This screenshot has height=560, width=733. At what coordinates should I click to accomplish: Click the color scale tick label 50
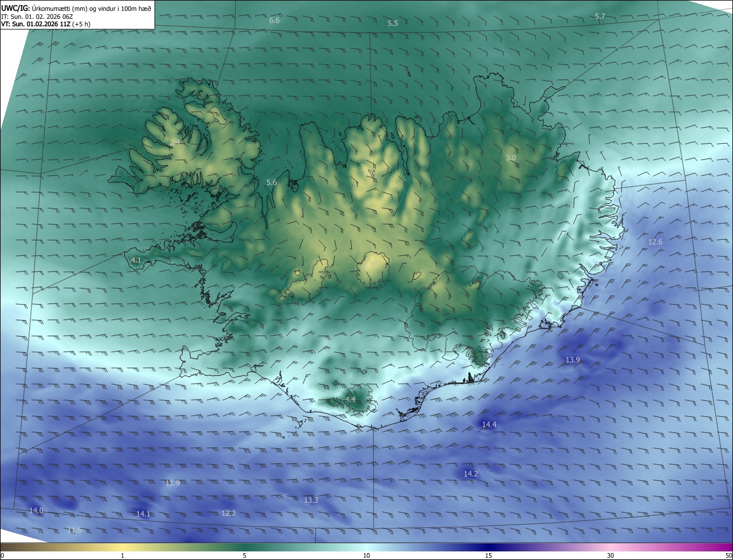[728, 555]
